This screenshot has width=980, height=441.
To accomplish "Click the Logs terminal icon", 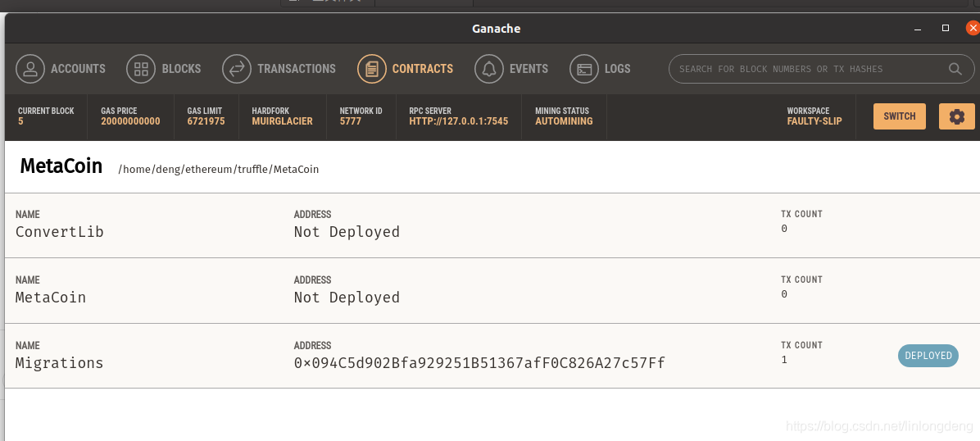I will (x=584, y=69).
